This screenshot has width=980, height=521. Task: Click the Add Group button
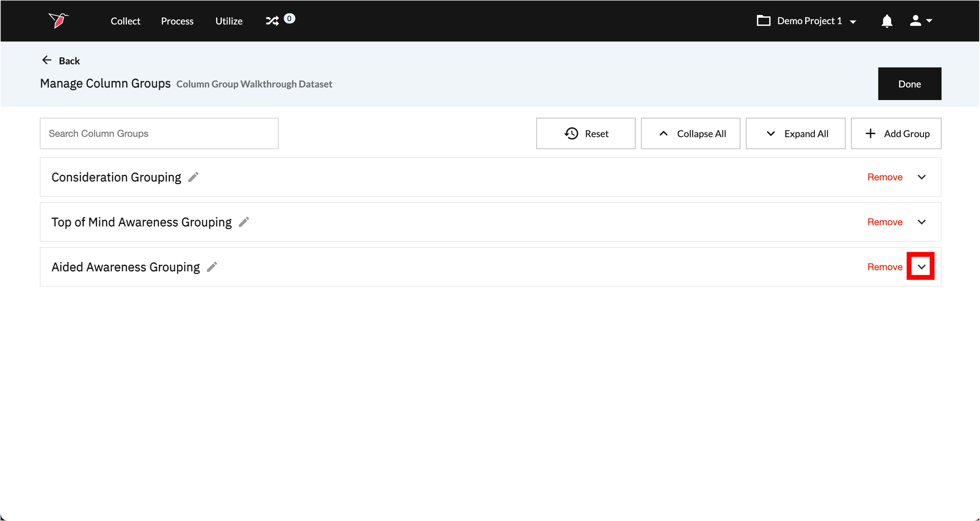[x=896, y=134]
